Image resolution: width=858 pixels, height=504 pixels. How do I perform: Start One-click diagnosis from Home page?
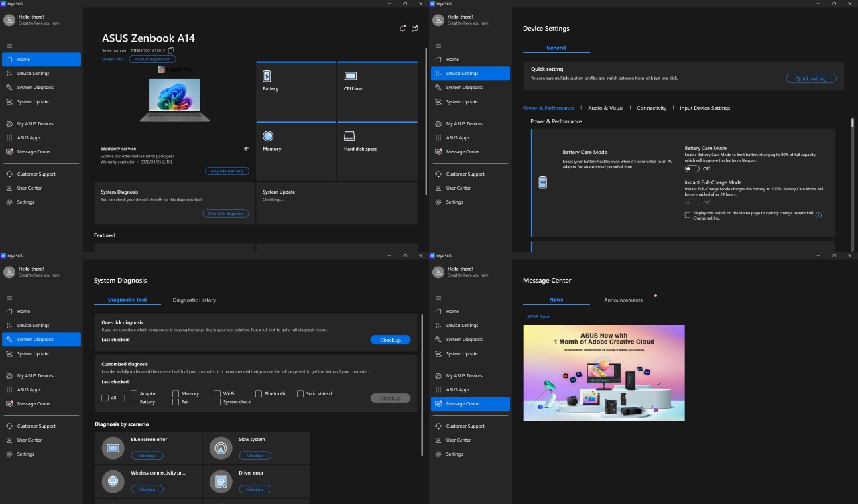tap(226, 214)
